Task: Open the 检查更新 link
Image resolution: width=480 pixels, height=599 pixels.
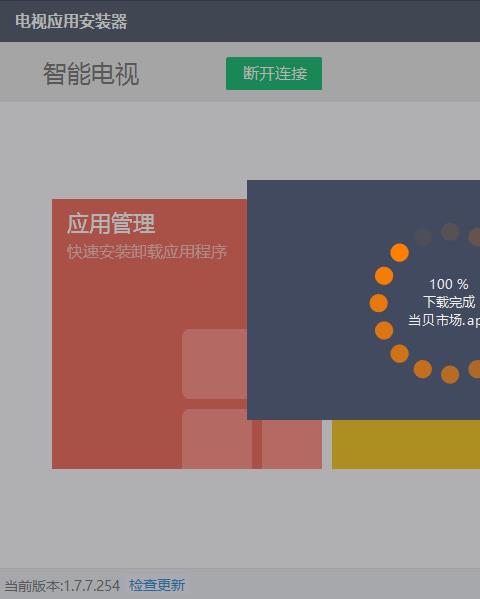Action: (x=157, y=585)
